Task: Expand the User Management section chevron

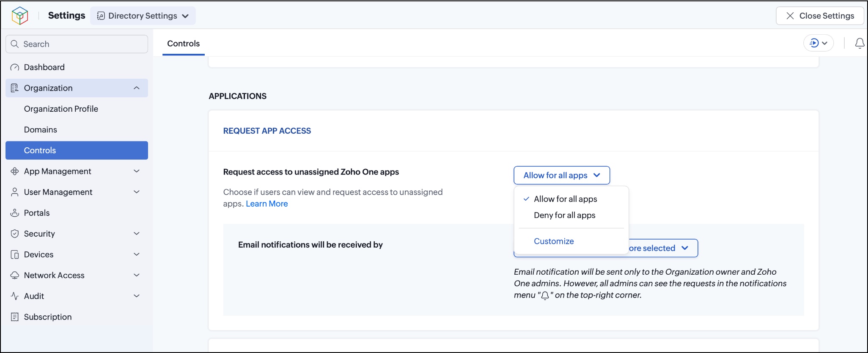Action: click(x=137, y=192)
